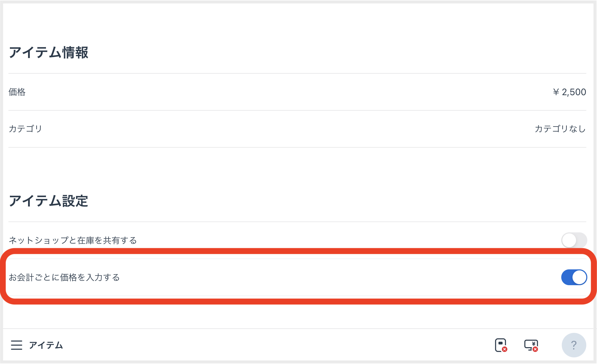The height and width of the screenshot is (364, 597).
Task: Click the お会計ごとに価格を入力する label text
Action: [64, 277]
